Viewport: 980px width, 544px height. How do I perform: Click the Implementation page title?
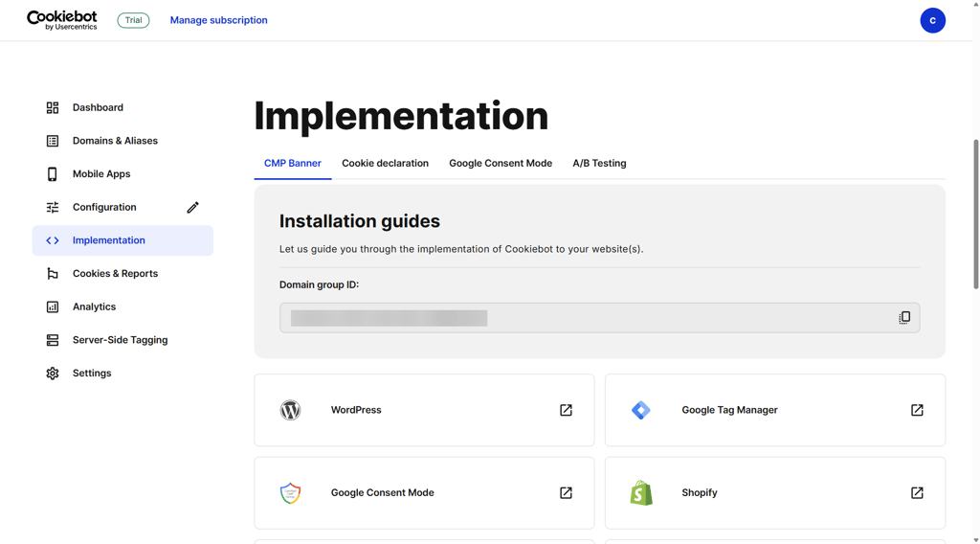pyautogui.click(x=401, y=116)
